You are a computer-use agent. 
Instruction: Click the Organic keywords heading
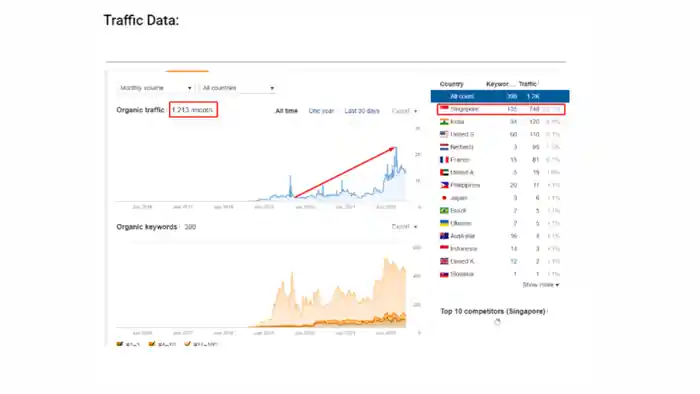click(146, 227)
